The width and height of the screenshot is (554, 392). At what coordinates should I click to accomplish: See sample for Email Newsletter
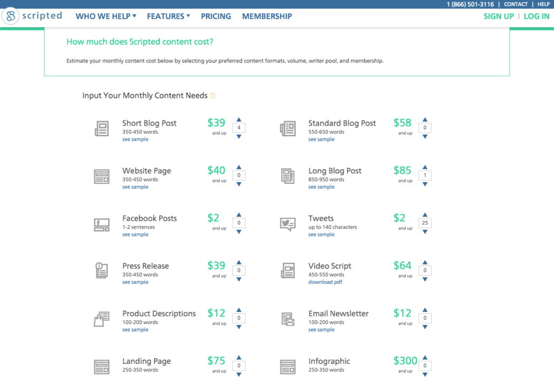click(x=321, y=330)
